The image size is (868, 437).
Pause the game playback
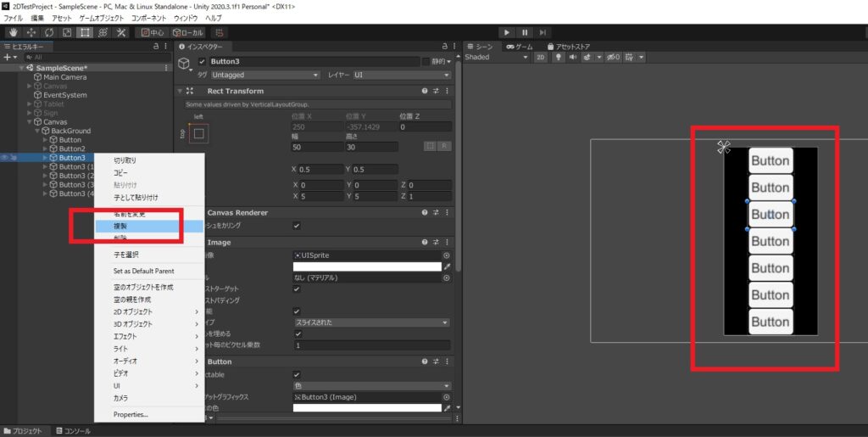pyautogui.click(x=525, y=33)
